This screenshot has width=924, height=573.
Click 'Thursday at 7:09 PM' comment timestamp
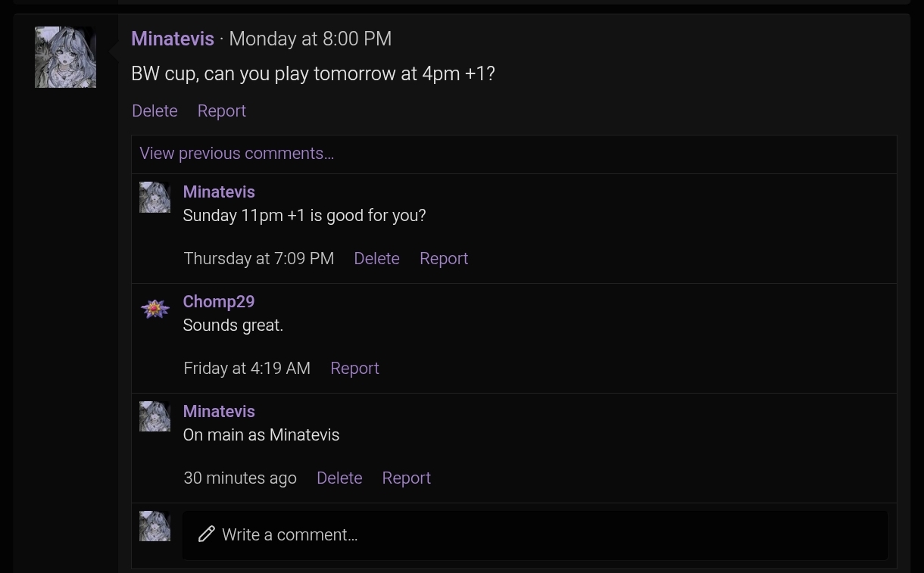pos(258,259)
